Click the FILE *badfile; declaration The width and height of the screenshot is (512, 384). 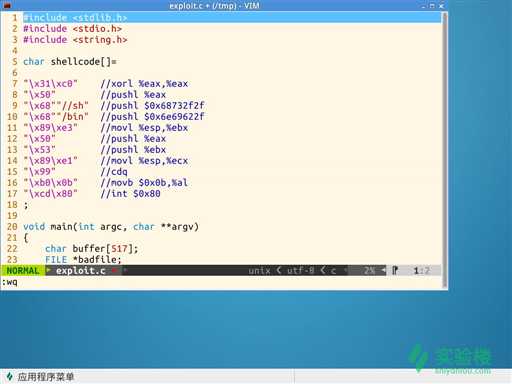click(83, 260)
